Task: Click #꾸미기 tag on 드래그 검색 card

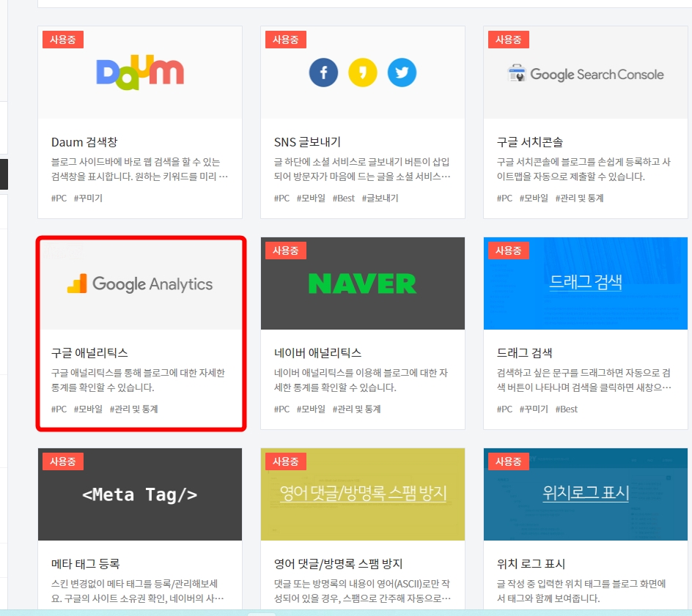Action: (x=534, y=409)
